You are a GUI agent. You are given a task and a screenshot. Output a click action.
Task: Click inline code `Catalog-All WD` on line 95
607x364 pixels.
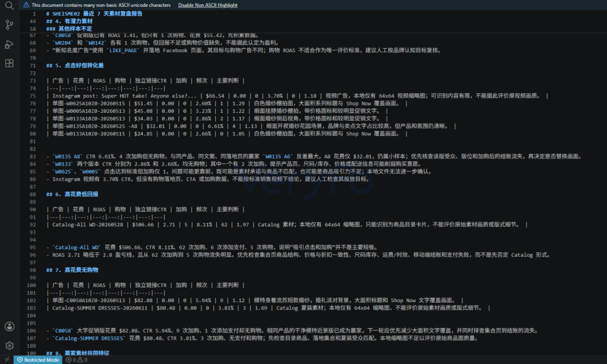pos(76,247)
